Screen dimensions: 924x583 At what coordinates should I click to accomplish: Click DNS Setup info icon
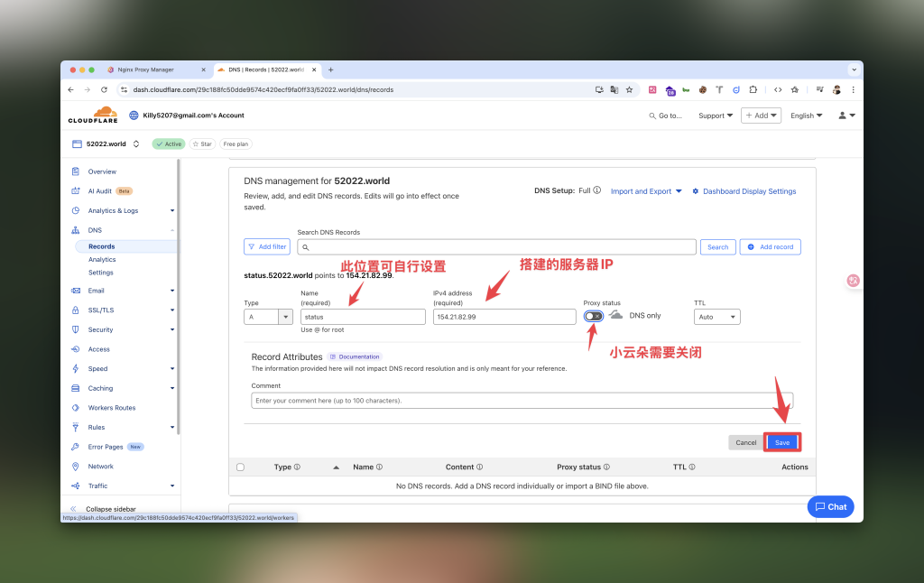click(597, 190)
